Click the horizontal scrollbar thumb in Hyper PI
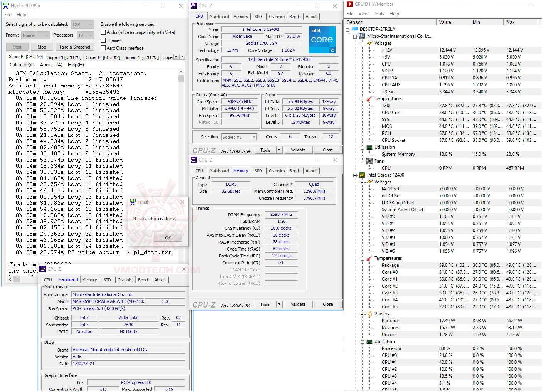This screenshot has width=543, height=392. 17,279
